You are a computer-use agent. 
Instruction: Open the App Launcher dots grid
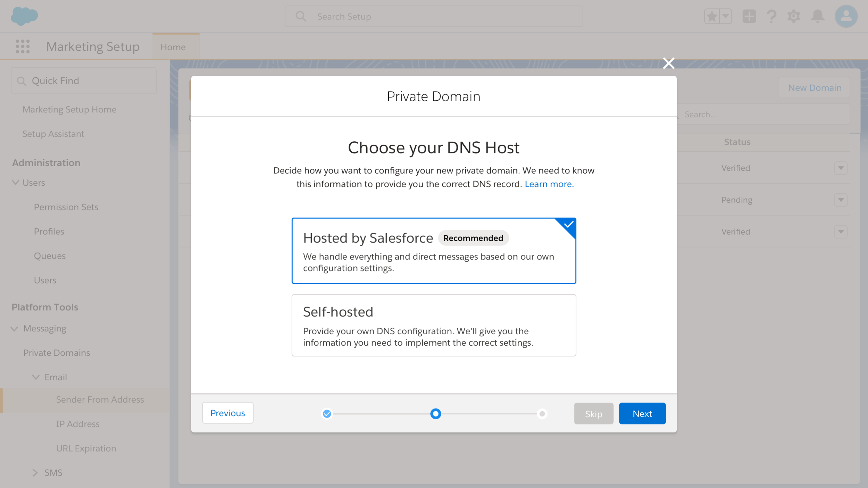(x=23, y=46)
